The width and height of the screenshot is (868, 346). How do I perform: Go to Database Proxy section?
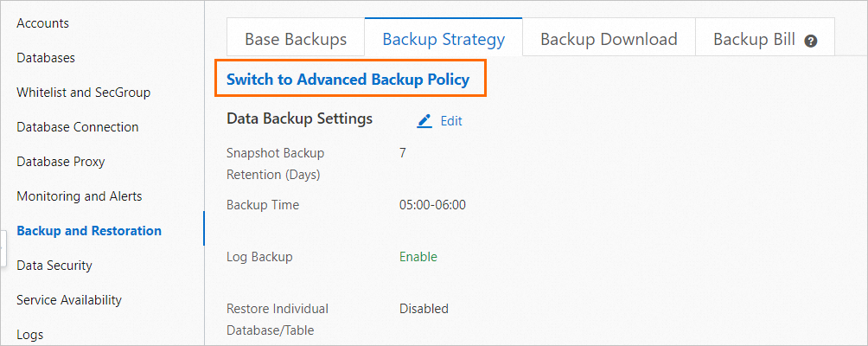tap(61, 162)
